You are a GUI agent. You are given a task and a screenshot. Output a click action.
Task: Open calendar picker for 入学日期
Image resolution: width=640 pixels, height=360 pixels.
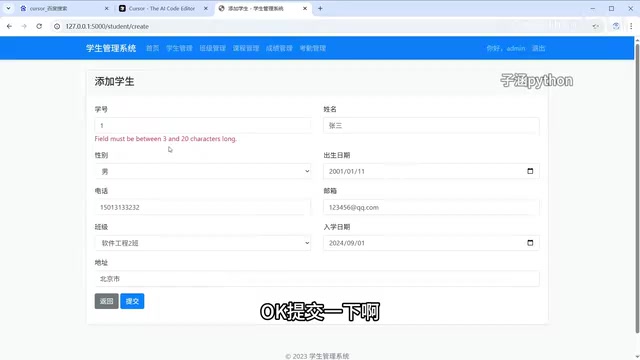pos(530,243)
